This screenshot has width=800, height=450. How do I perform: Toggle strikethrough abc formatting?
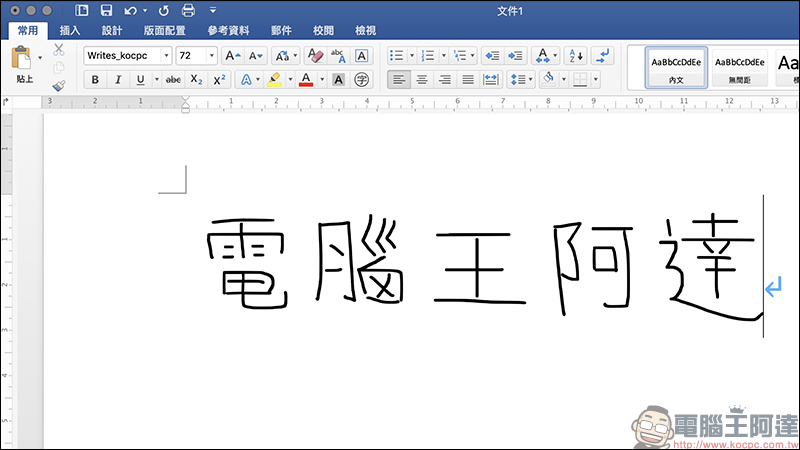click(173, 79)
